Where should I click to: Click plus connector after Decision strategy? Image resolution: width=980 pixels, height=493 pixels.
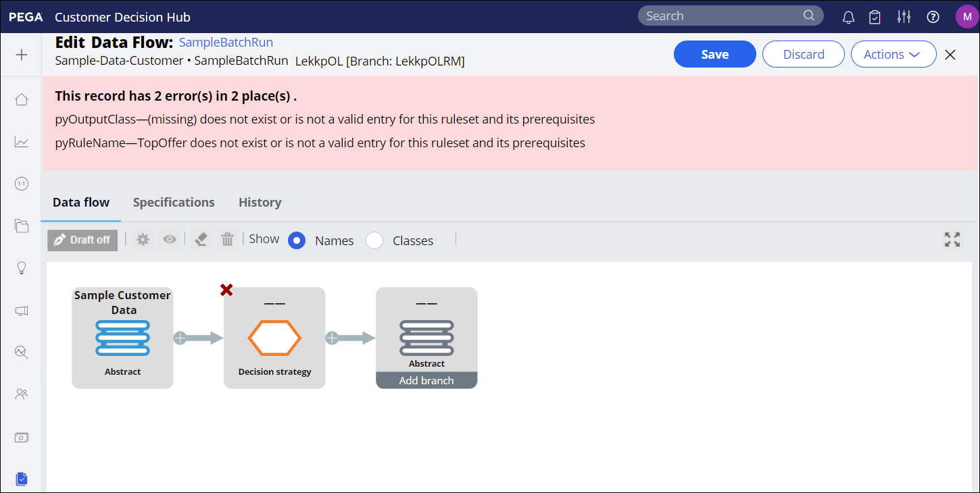pos(332,338)
